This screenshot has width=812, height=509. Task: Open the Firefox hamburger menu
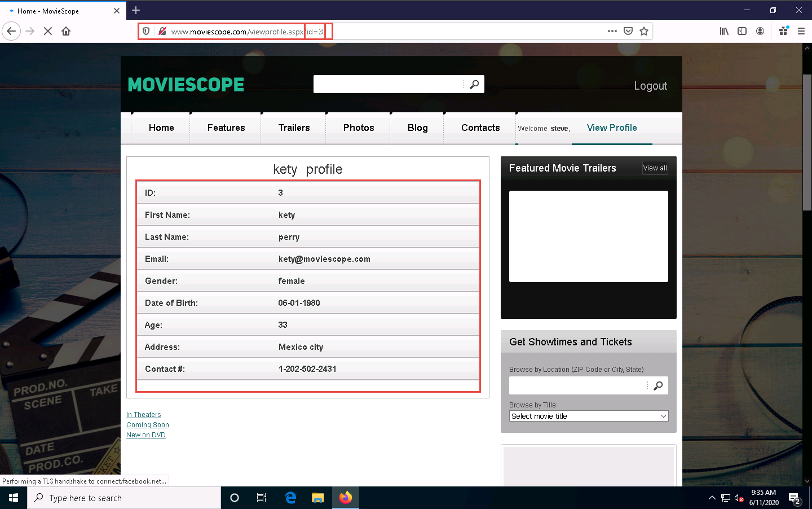click(801, 31)
